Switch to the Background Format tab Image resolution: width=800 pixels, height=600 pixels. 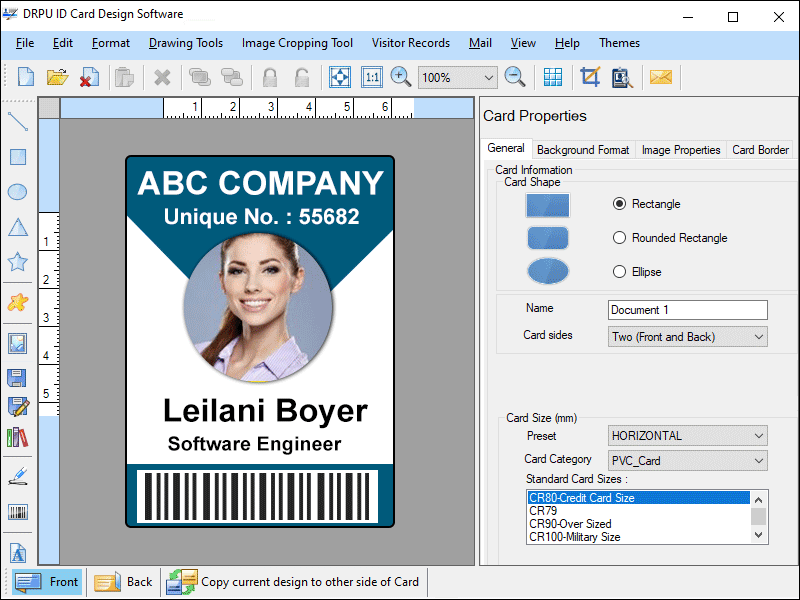pyautogui.click(x=583, y=148)
